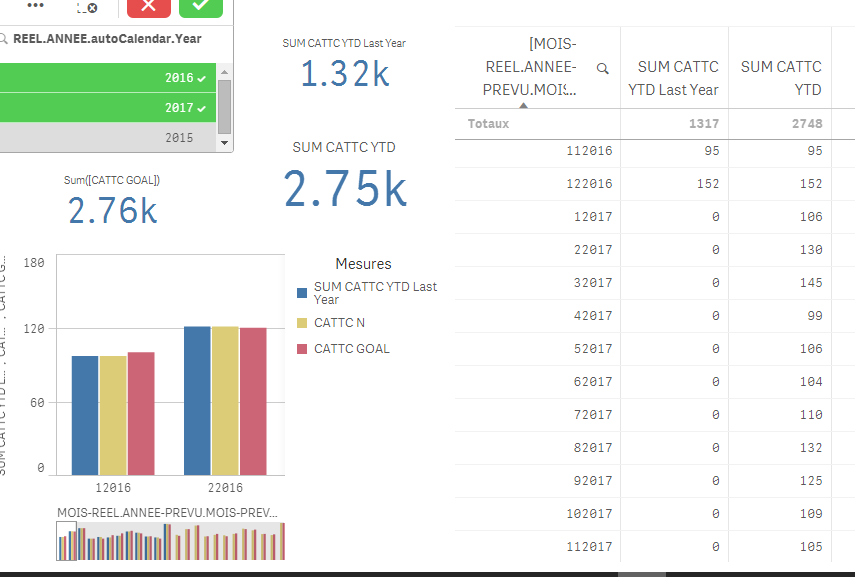Click the Sum([CATTC GOAL]) 2.76k KPI
Image resolution: width=855 pixels, height=577 pixels.
[x=112, y=211]
